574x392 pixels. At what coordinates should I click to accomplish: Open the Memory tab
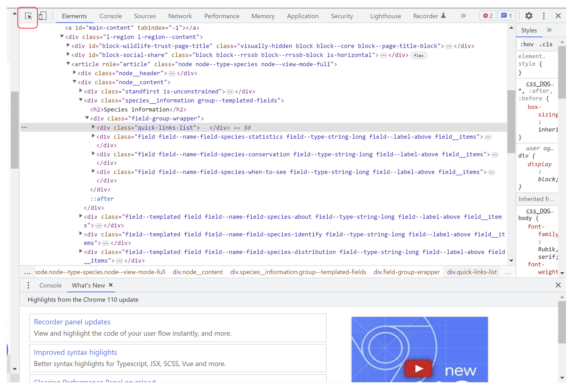pos(263,16)
